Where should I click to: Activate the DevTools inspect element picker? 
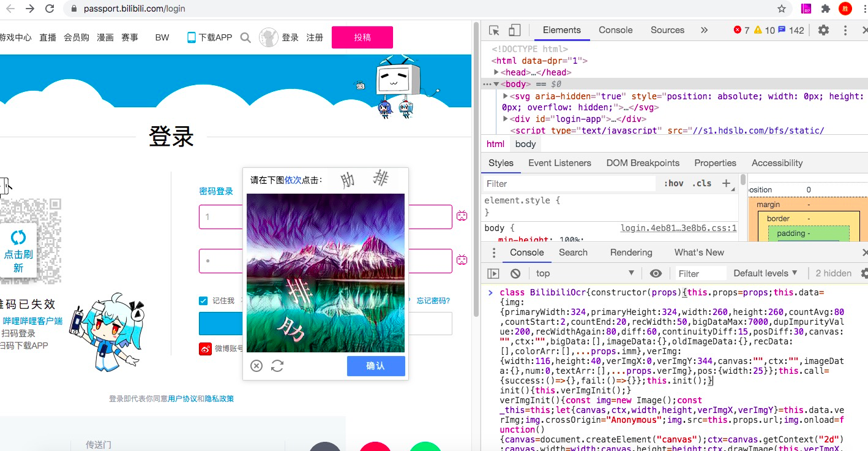click(495, 30)
